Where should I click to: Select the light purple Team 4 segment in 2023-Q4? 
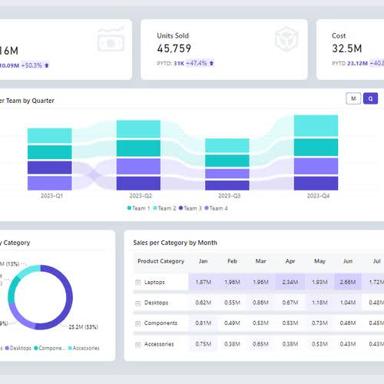pyautogui.click(x=316, y=166)
